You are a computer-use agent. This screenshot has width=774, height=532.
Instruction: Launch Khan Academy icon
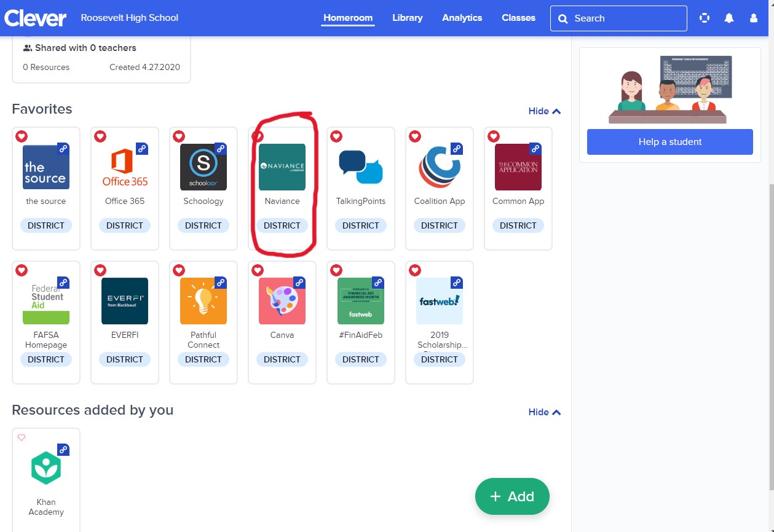46,468
